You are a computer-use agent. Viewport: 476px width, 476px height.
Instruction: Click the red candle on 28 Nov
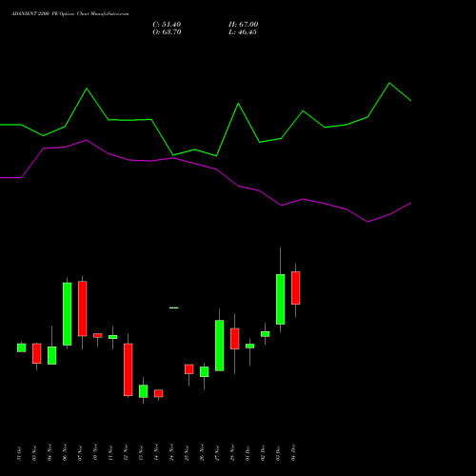235,339
